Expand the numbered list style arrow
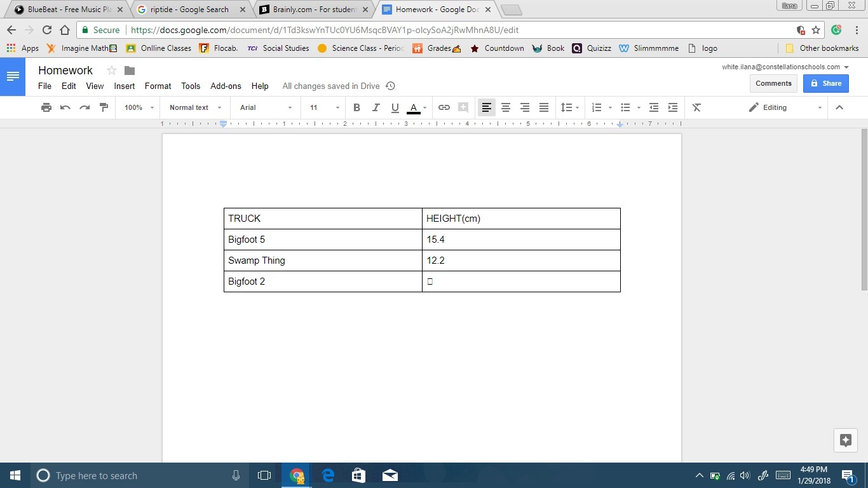This screenshot has height=488, width=868. tap(610, 107)
